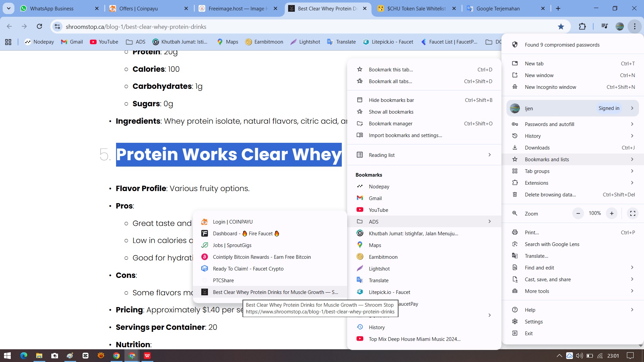Expand the ADS bookmarks folder submenu
The height and width of the screenshot is (362, 644).
[x=424, y=222]
